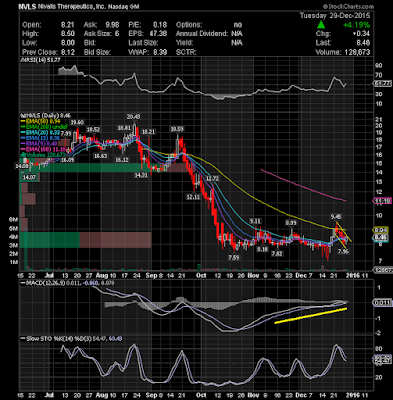
Task: Click the 9.11 November high label
Action: click(255, 221)
